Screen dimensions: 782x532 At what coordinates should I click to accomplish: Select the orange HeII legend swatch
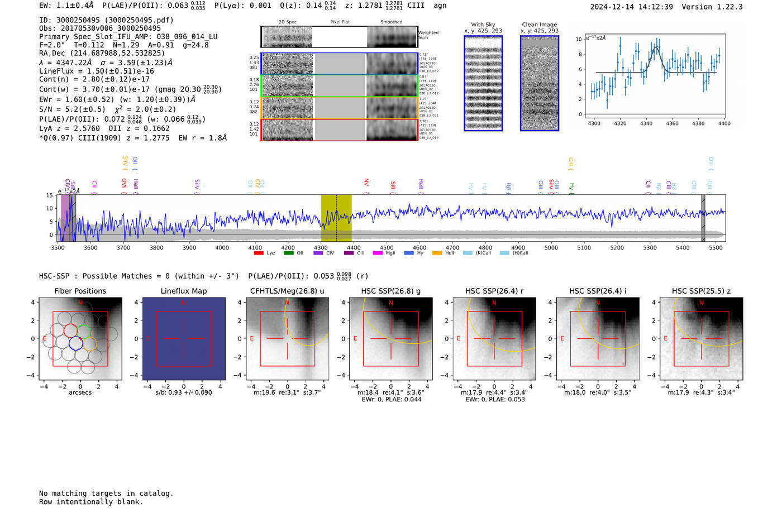point(437,253)
